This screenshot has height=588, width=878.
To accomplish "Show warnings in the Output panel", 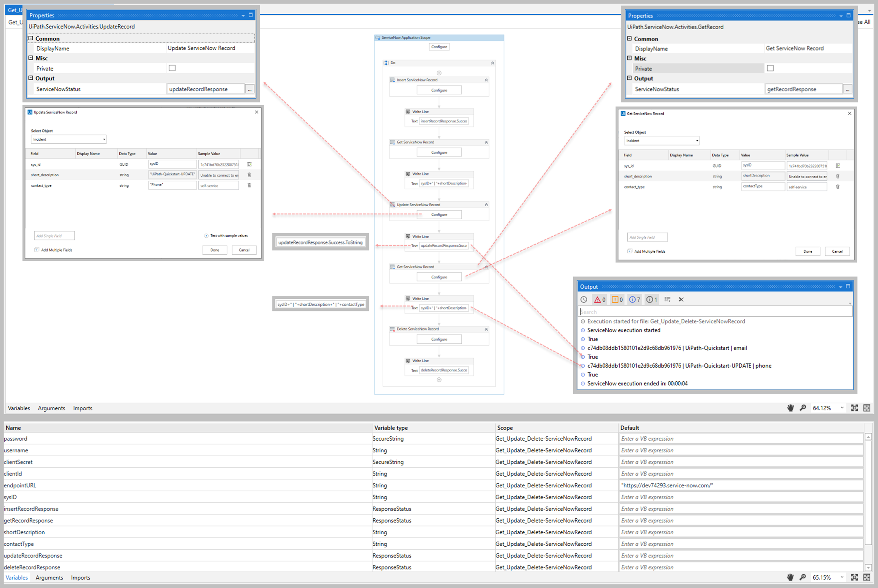I will tap(616, 299).
